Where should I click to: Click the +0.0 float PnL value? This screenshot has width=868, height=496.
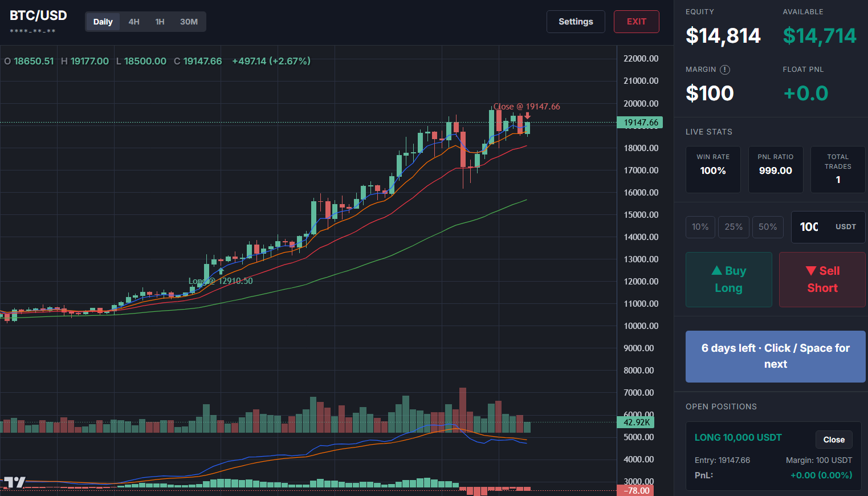tap(806, 93)
